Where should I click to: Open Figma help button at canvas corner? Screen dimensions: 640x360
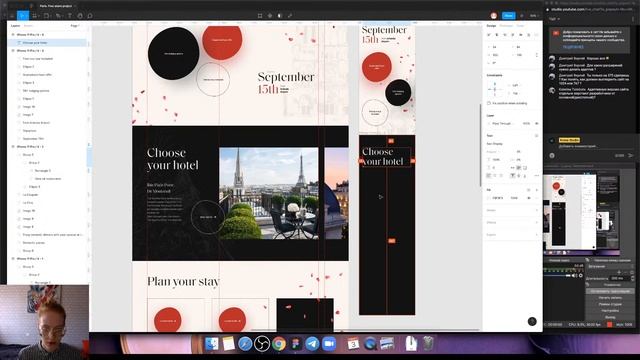532,322
